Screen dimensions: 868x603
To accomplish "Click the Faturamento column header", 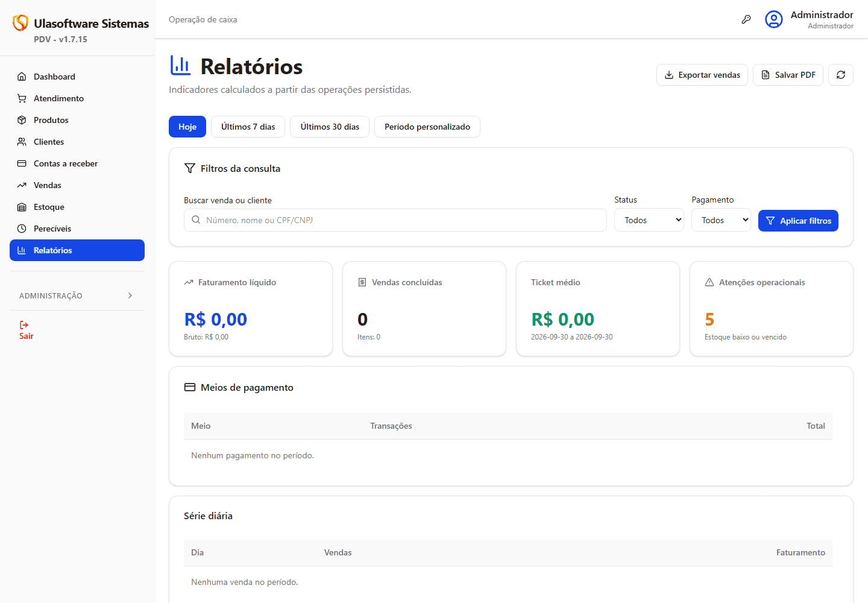I will [x=800, y=552].
